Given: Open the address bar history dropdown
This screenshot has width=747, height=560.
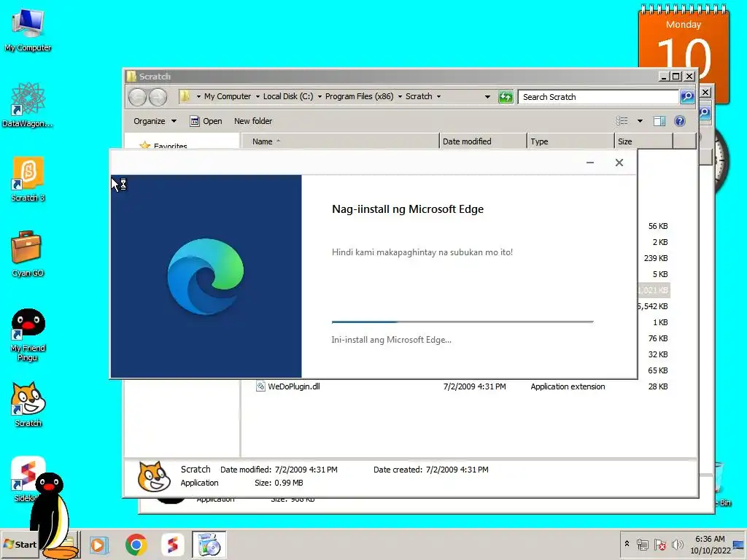Looking at the screenshot, I should pyautogui.click(x=487, y=97).
